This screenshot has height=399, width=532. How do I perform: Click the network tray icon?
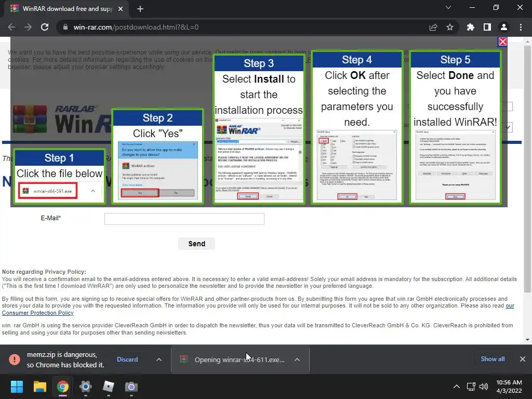471,387
